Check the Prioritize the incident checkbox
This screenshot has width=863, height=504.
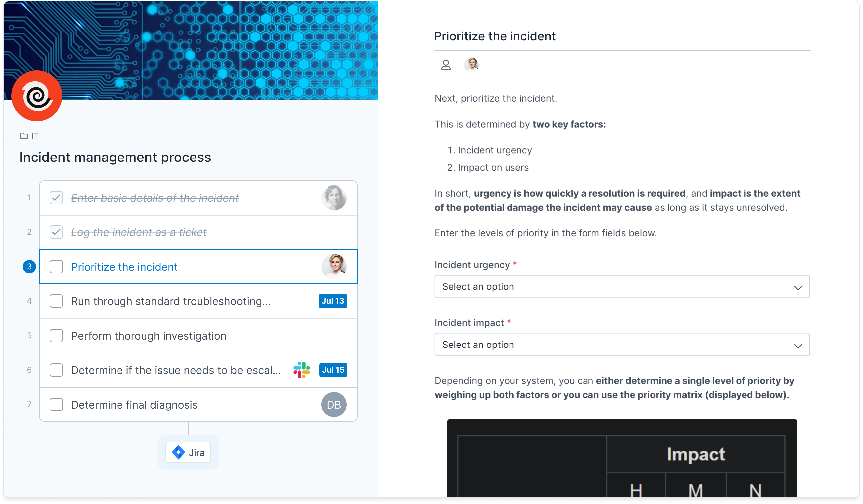point(56,267)
